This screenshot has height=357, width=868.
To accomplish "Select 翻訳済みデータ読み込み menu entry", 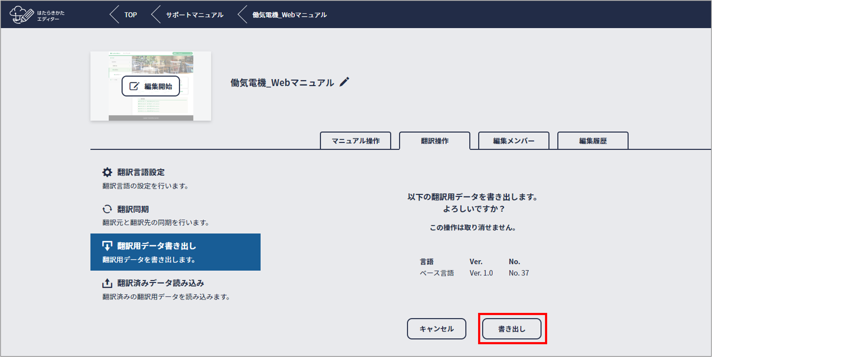I will 160,283.
